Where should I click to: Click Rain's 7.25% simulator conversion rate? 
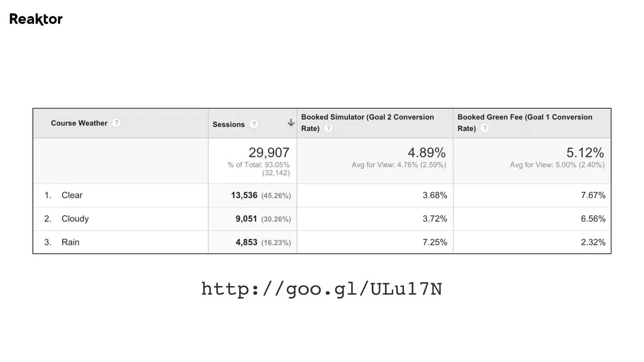click(435, 242)
